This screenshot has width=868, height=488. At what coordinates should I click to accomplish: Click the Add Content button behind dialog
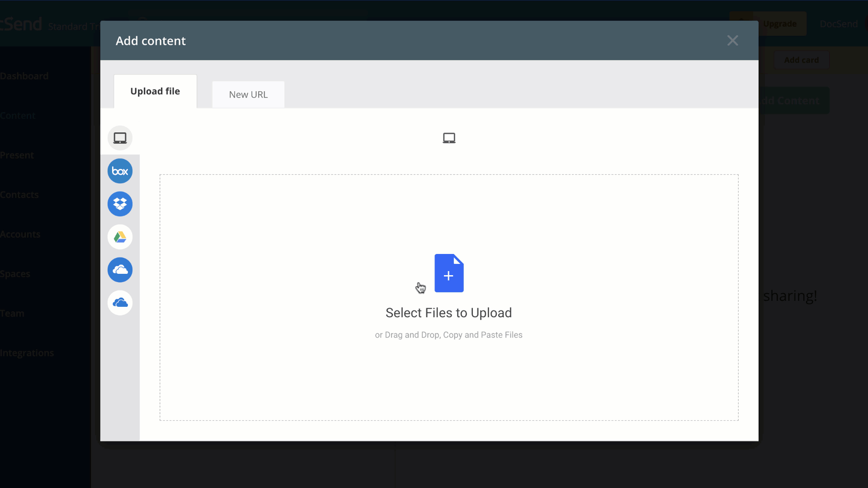coord(794,100)
